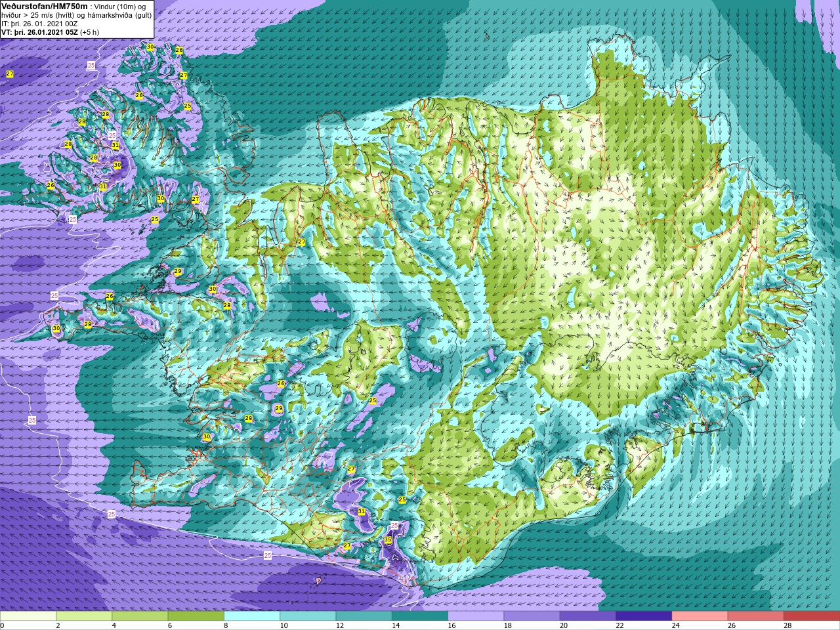The image size is (840, 630).
Task: Select the legend scale number 14
Action: coord(396,625)
